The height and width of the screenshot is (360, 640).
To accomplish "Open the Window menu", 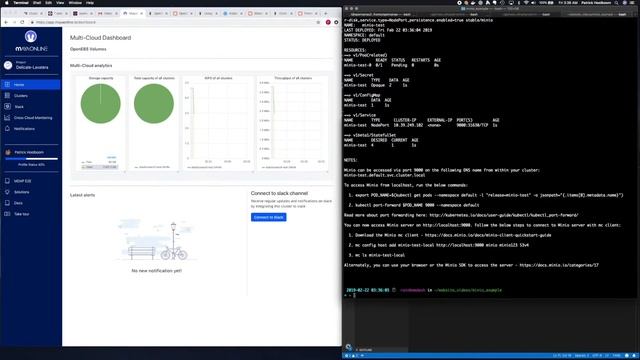I will pos(75,3).
